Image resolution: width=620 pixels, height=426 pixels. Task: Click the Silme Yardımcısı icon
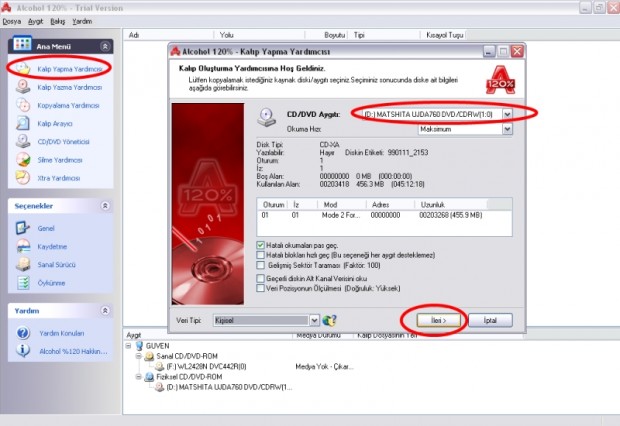tap(23, 159)
